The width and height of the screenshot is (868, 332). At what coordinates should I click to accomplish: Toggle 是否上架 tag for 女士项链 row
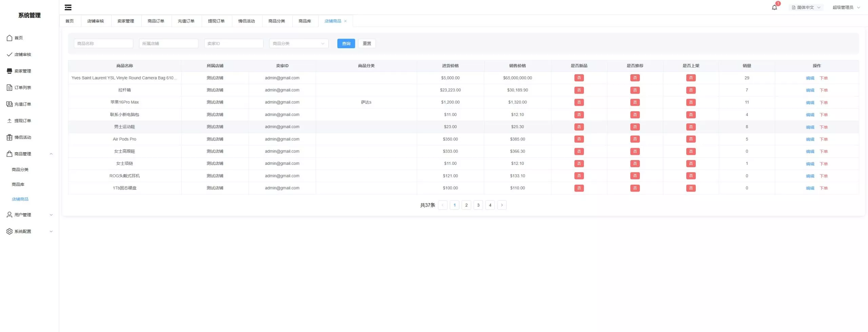coord(691,163)
